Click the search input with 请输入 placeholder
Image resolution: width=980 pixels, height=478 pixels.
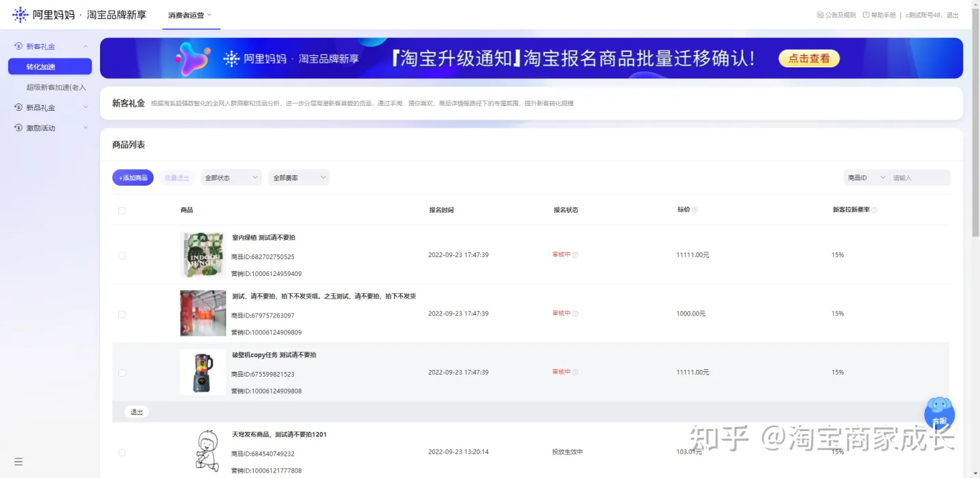(x=920, y=177)
